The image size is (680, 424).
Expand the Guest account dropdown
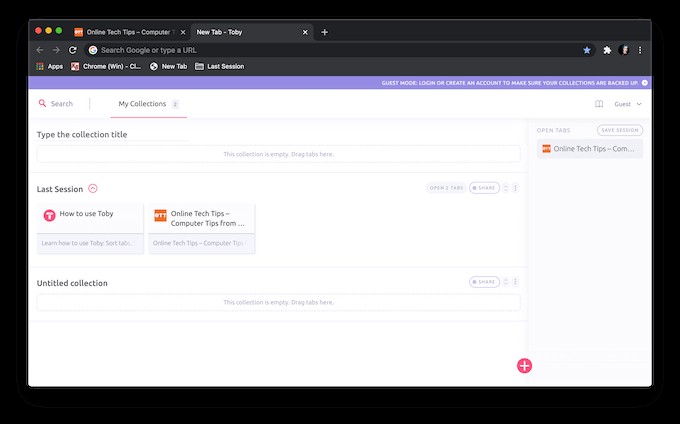coord(628,104)
